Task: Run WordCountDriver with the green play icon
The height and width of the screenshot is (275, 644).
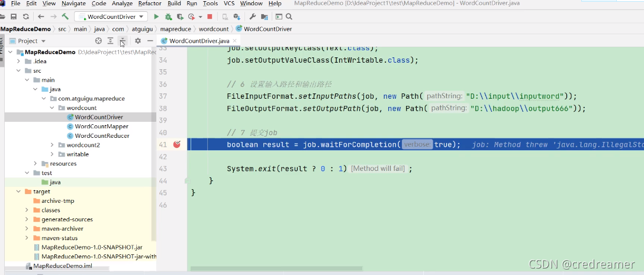Action: point(156,17)
